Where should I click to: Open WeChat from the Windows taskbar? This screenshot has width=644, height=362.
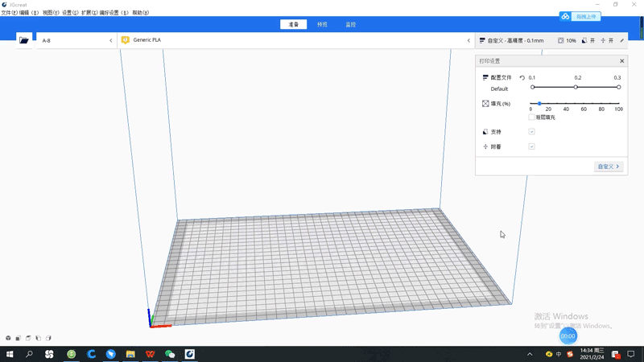point(170,354)
